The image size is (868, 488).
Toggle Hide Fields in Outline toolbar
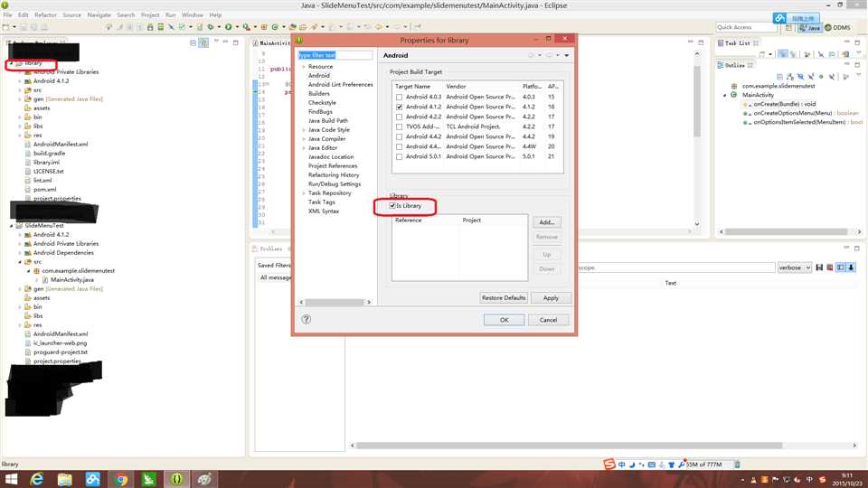(x=801, y=76)
